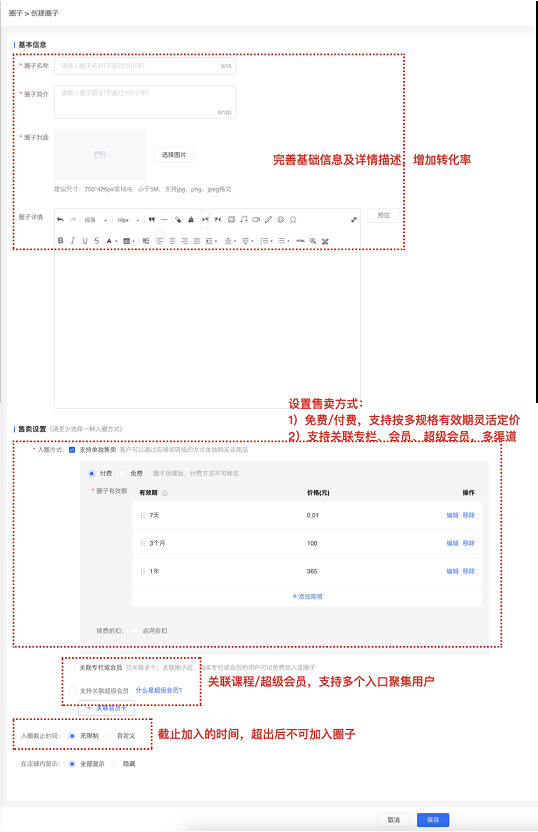Screen dimensions: 538x832
Task: Align text to the right
Action: click(184, 241)
